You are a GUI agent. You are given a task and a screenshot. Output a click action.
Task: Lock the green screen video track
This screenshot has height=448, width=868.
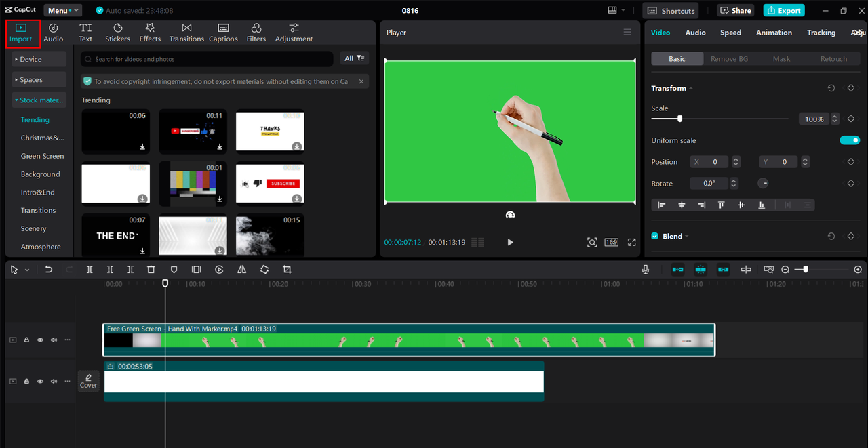coord(26,340)
